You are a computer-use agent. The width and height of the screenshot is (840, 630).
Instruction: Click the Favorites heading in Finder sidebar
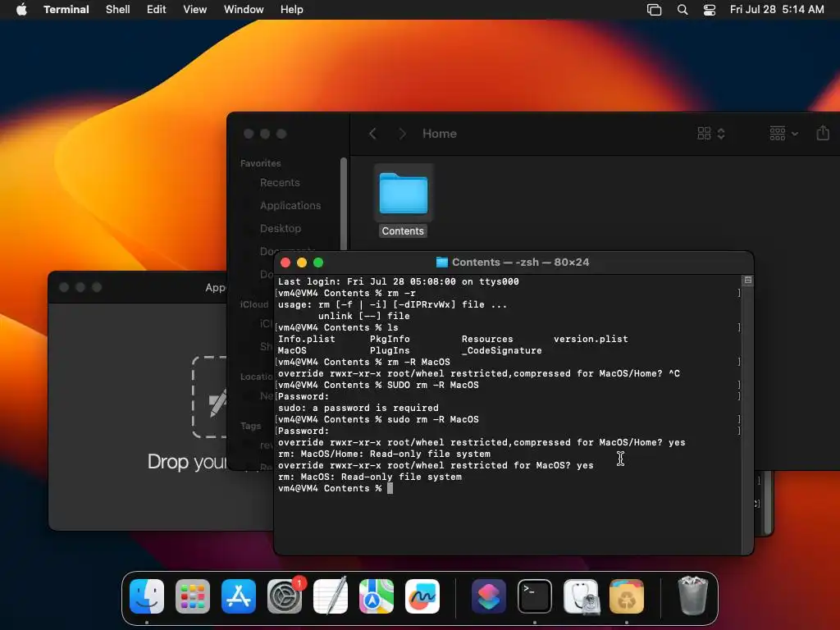tap(260, 163)
